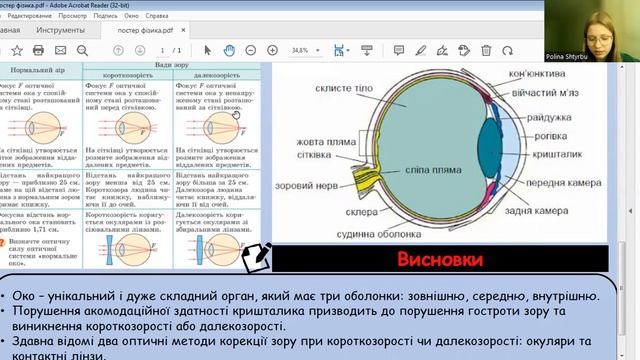Click the судинна оболонка diagram label
640x360 pixels.
point(379,234)
